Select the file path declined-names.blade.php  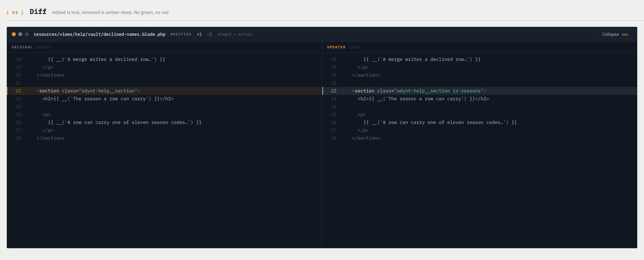click(99, 34)
